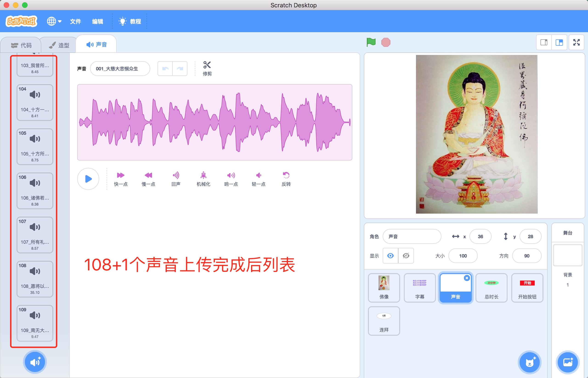This screenshot has width=588, height=378.
Task: Apply the softer (轻一点) effect
Action: pyautogui.click(x=258, y=179)
